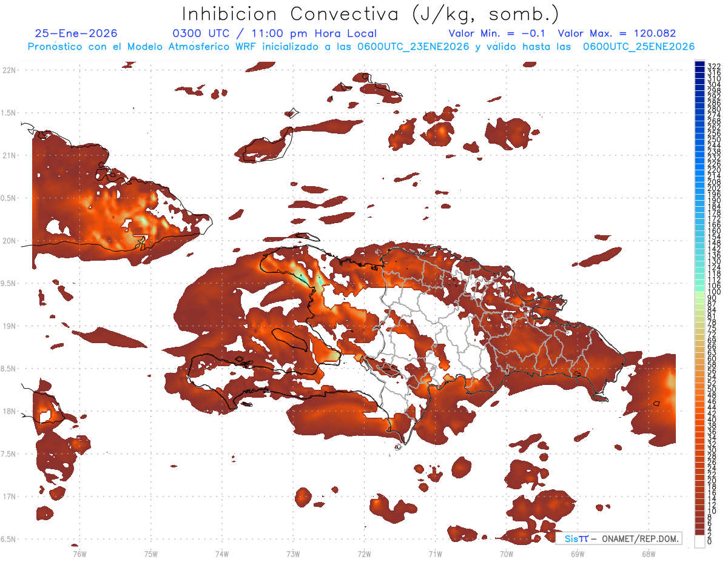Click the "190" colorbar label
Screen dimensions: 728x562
click(x=713, y=201)
